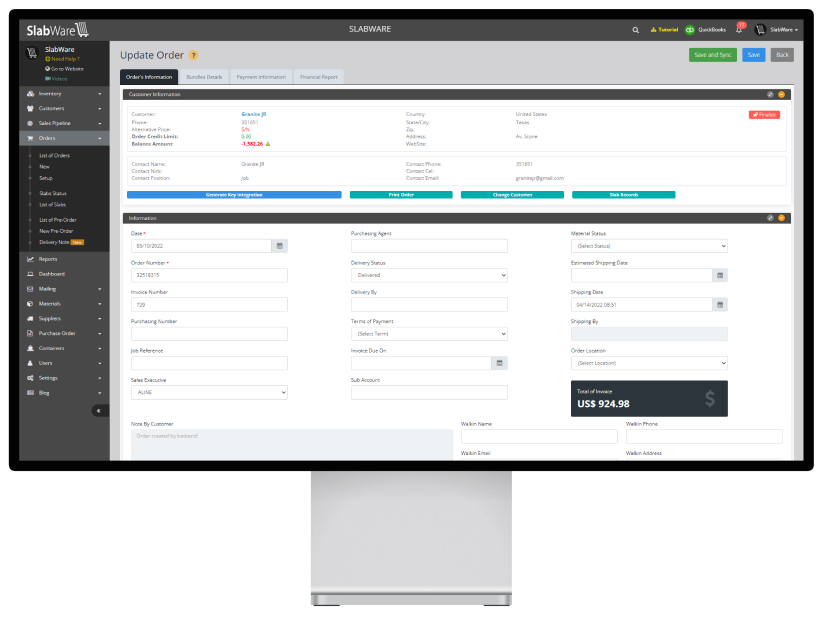Open the Terms of Payment dropdown
Image resolution: width=823 pixels, height=621 pixels.
pos(429,334)
